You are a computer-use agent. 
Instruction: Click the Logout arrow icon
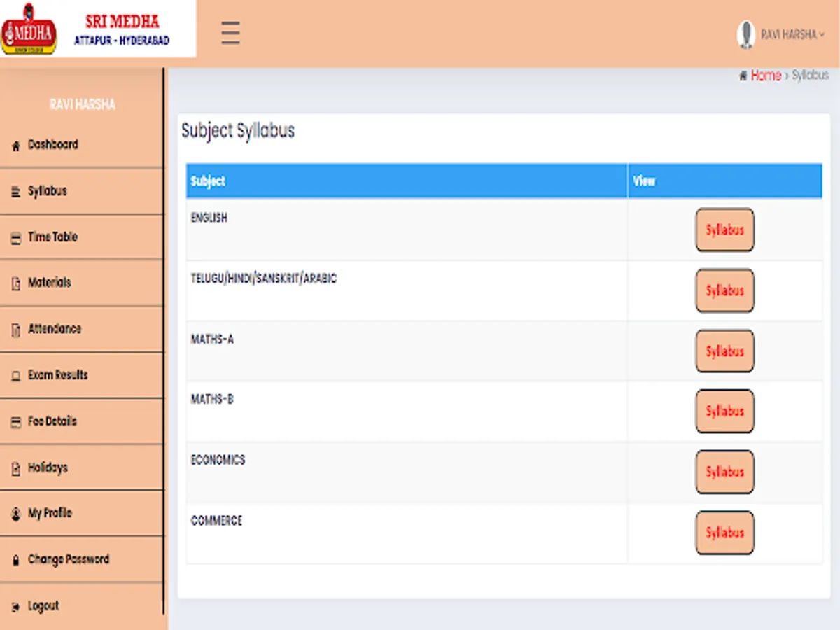pyautogui.click(x=16, y=607)
